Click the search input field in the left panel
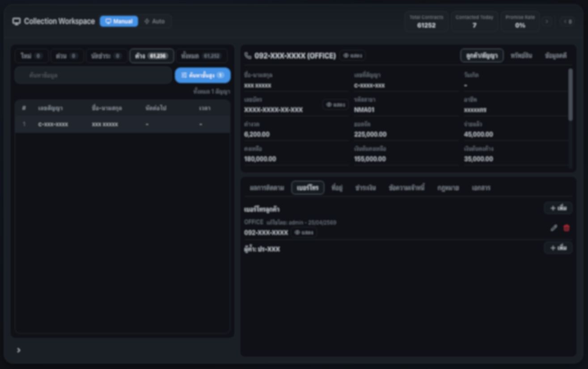This screenshot has width=588, height=369. tap(89, 75)
